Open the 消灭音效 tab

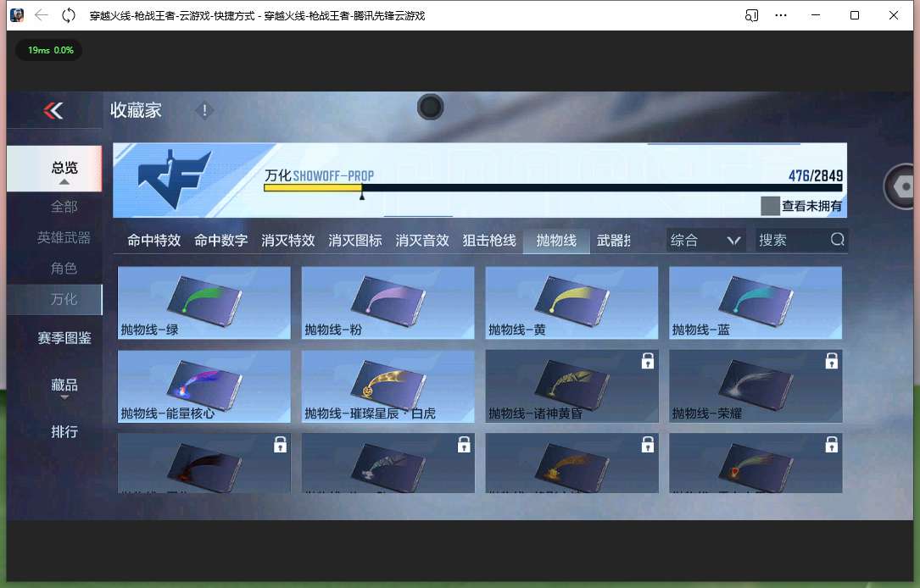tap(422, 241)
